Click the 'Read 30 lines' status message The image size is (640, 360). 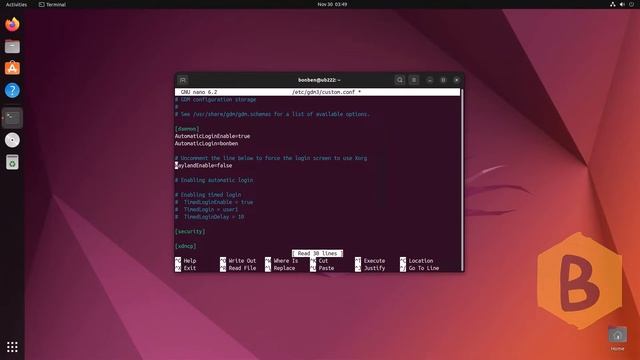point(317,253)
